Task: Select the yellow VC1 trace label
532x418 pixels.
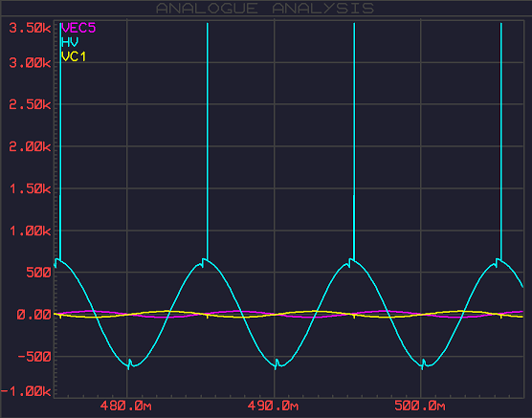Action: point(74,56)
